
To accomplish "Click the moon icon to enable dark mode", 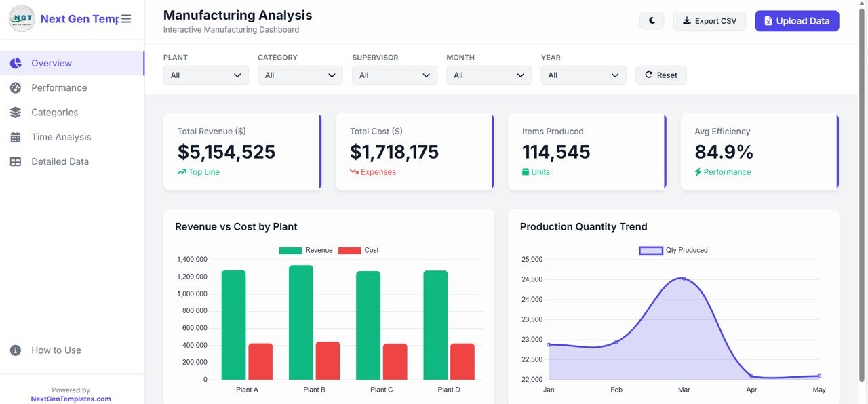I will (x=651, y=20).
